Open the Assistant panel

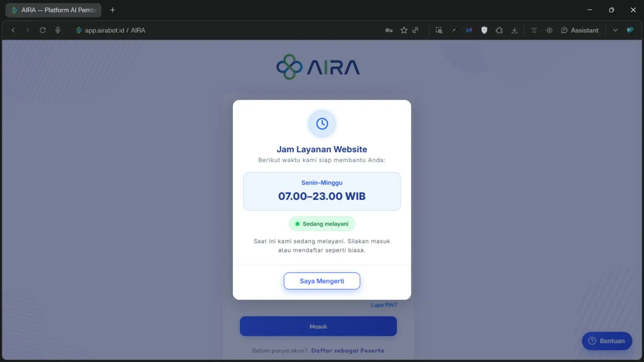[580, 30]
